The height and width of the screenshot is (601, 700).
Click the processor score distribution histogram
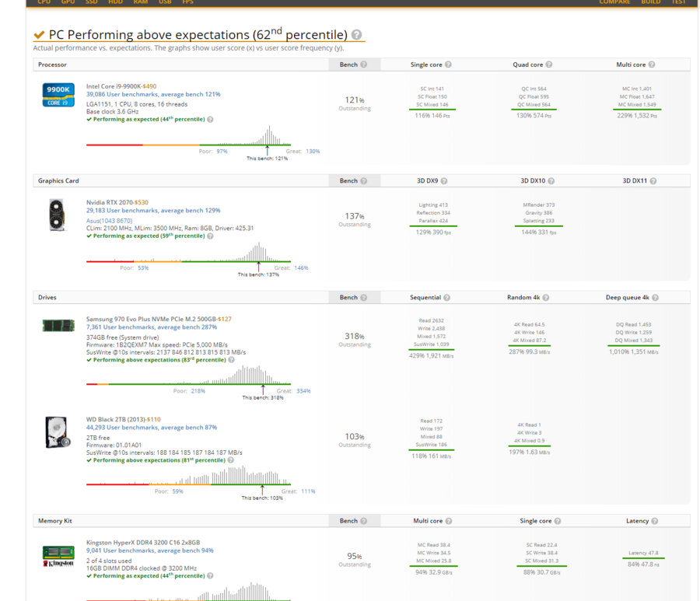click(x=188, y=135)
